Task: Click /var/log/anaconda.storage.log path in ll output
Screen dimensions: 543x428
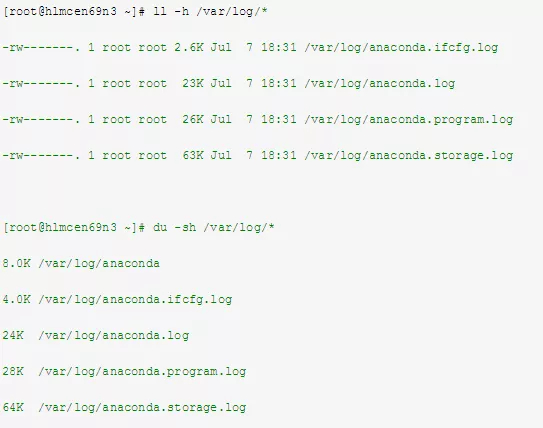Action: point(409,156)
